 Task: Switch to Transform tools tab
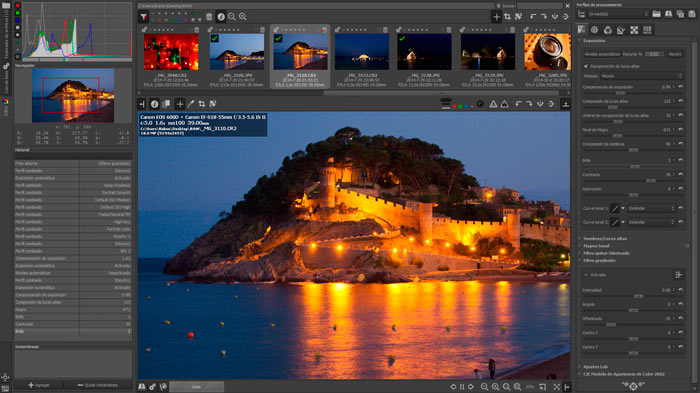click(x=621, y=30)
